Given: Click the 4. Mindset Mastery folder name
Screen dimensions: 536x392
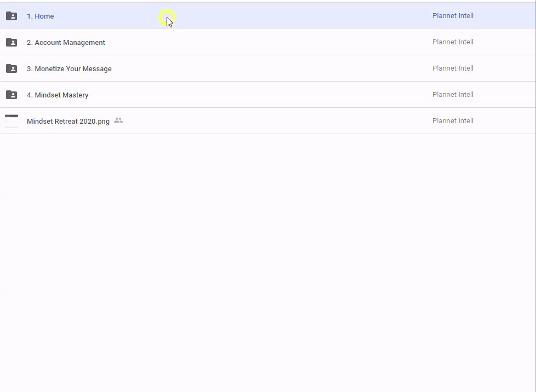Looking at the screenshot, I should click(58, 95).
